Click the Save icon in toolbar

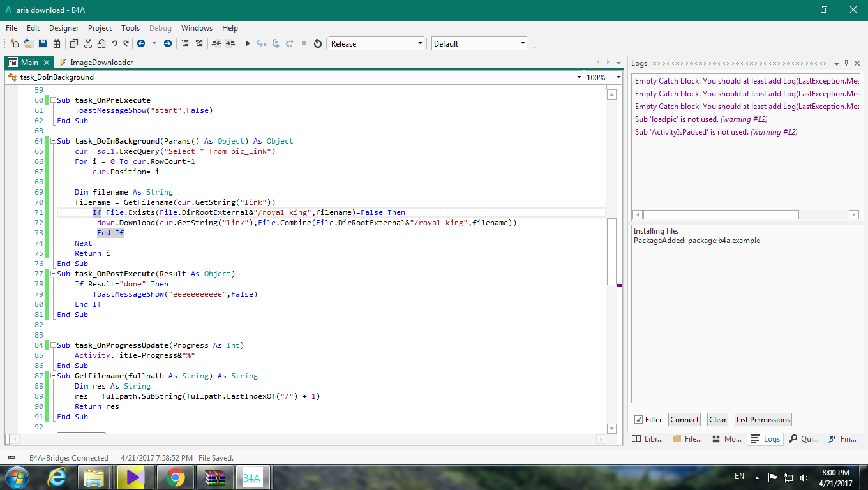[x=43, y=43]
